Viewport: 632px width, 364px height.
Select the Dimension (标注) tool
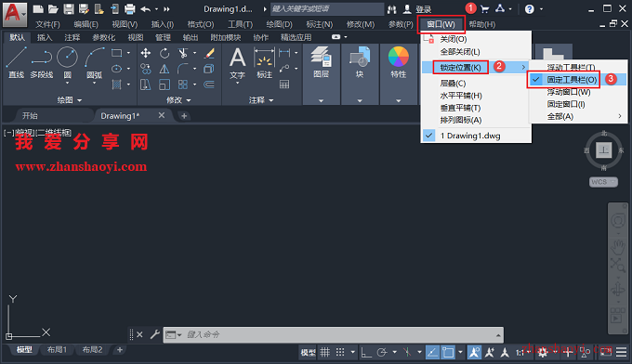[x=264, y=63]
